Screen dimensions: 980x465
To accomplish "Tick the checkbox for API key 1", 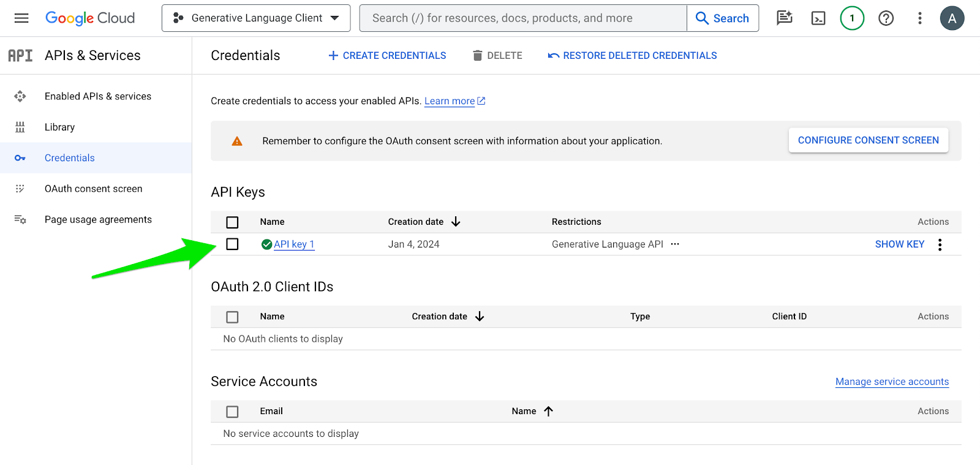I will [x=232, y=244].
